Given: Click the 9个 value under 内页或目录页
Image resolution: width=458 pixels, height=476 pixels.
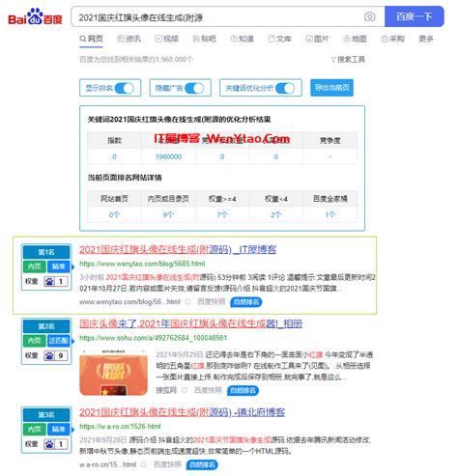Looking at the screenshot, I should pyautogui.click(x=168, y=214).
